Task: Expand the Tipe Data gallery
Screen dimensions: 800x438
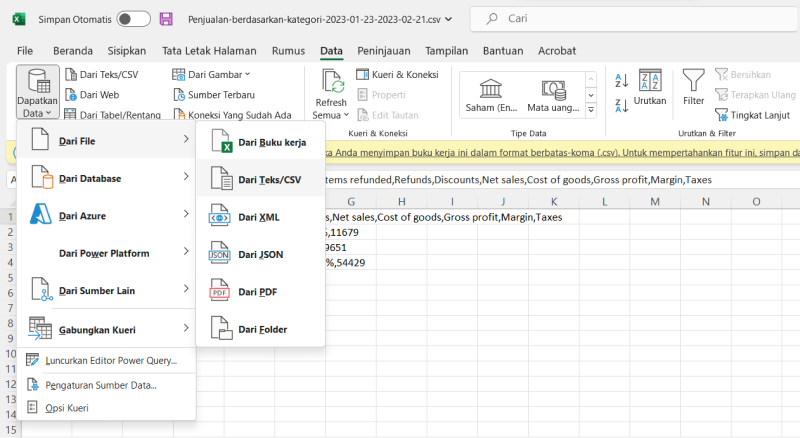Action: pos(591,110)
